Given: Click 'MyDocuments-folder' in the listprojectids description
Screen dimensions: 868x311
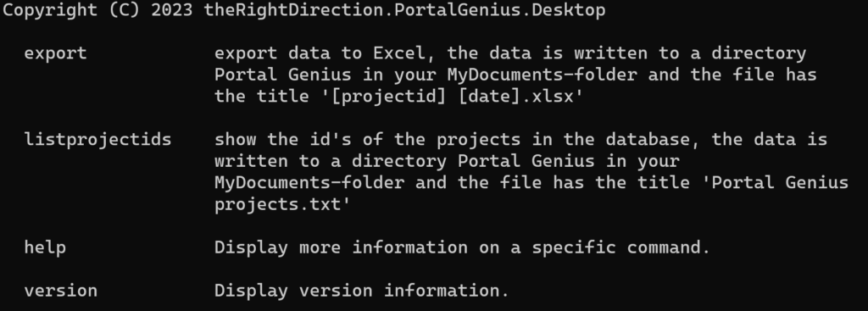Looking at the screenshot, I should click(x=309, y=182).
